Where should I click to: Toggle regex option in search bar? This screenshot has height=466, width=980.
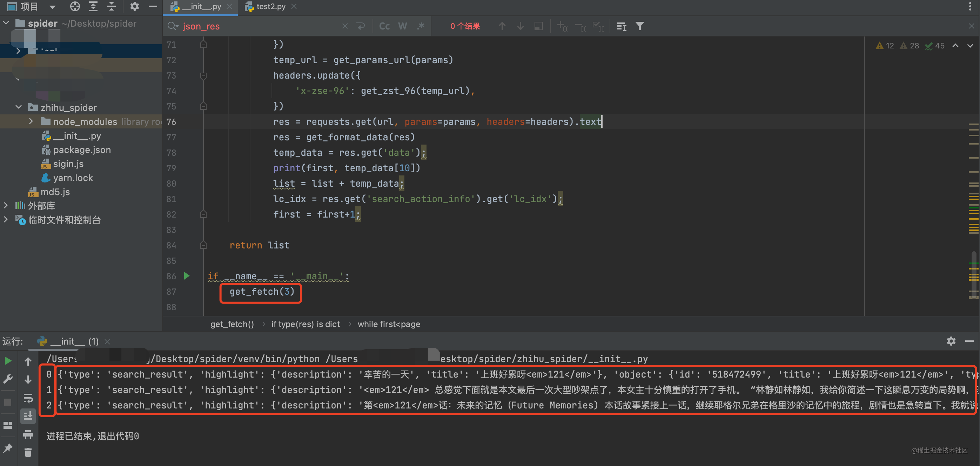point(421,26)
